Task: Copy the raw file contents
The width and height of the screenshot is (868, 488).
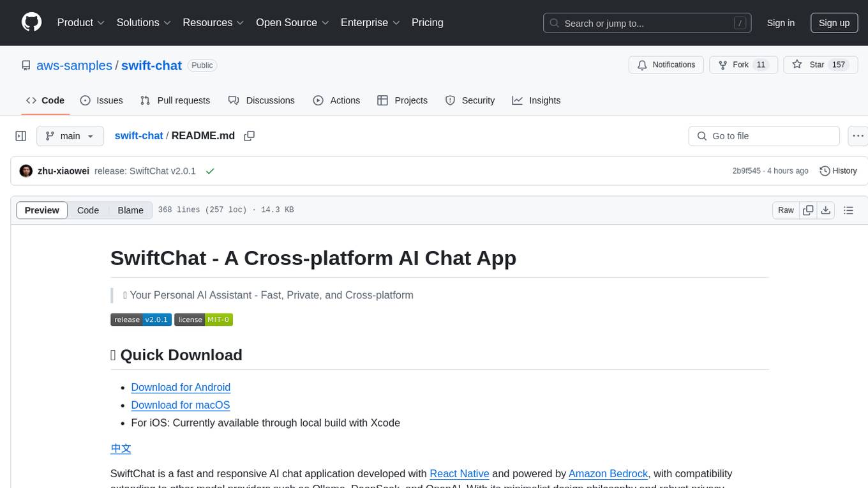Action: pos(808,210)
